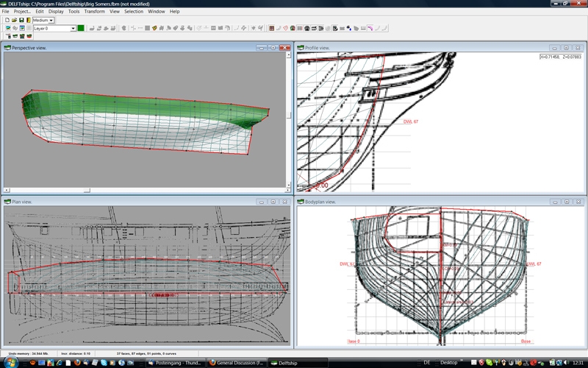Maximize the Perspective view window
Viewport: 588px width, 368px height.
click(x=272, y=48)
